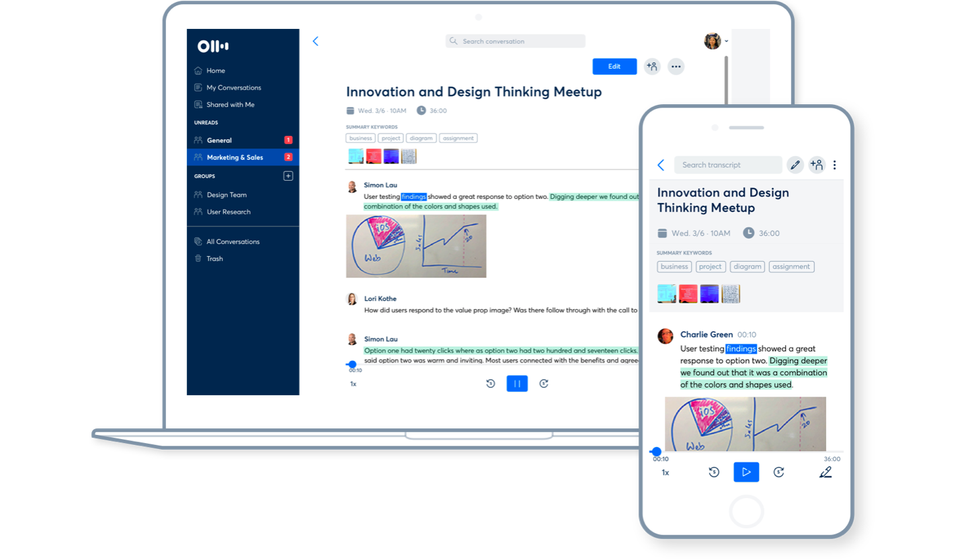Click the add person icon beside Edit
966x560 pixels.
coord(651,67)
